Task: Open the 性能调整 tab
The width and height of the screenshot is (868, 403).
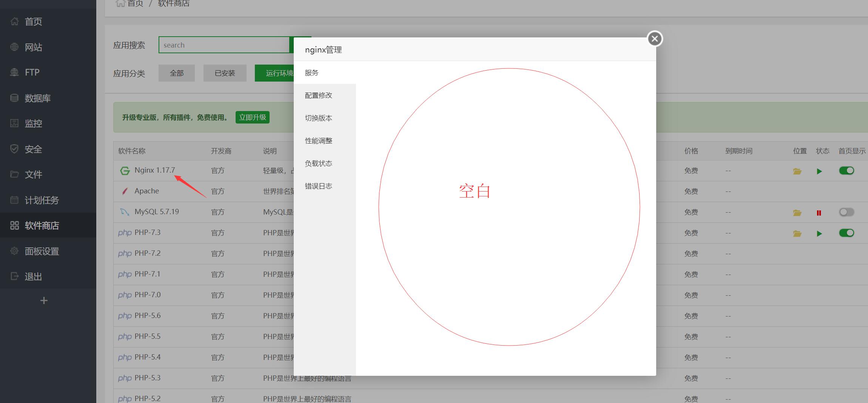Action: tap(325, 141)
